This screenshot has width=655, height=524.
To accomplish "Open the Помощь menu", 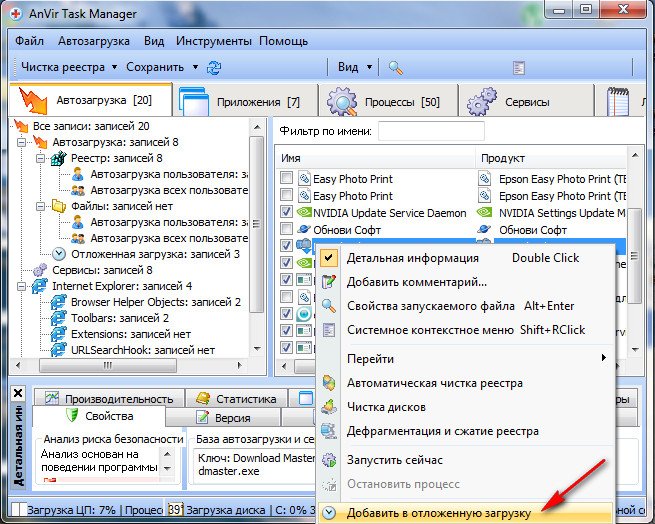I will click(x=284, y=41).
